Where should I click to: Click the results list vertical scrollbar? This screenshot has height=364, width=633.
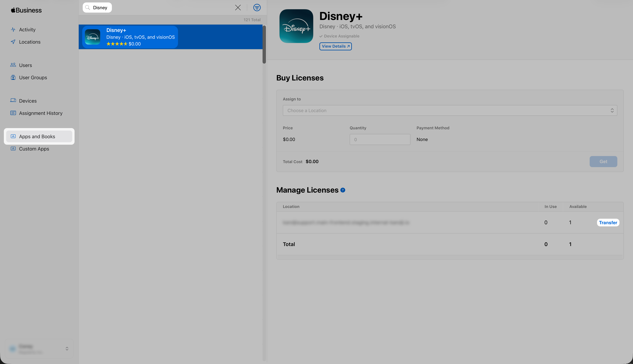click(x=264, y=45)
